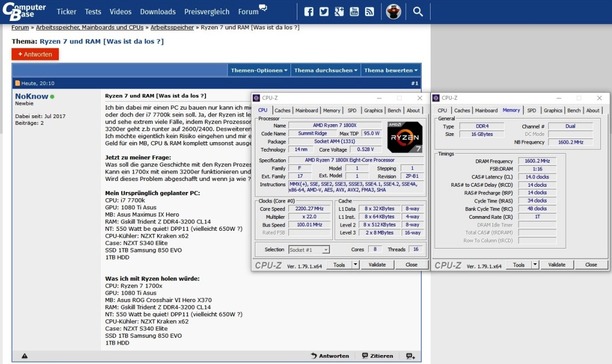
Task: Open the Facebook social icon
Action: click(309, 12)
